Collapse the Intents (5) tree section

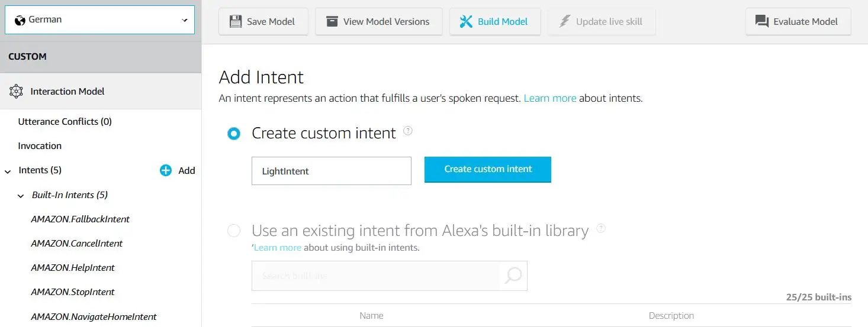8,171
